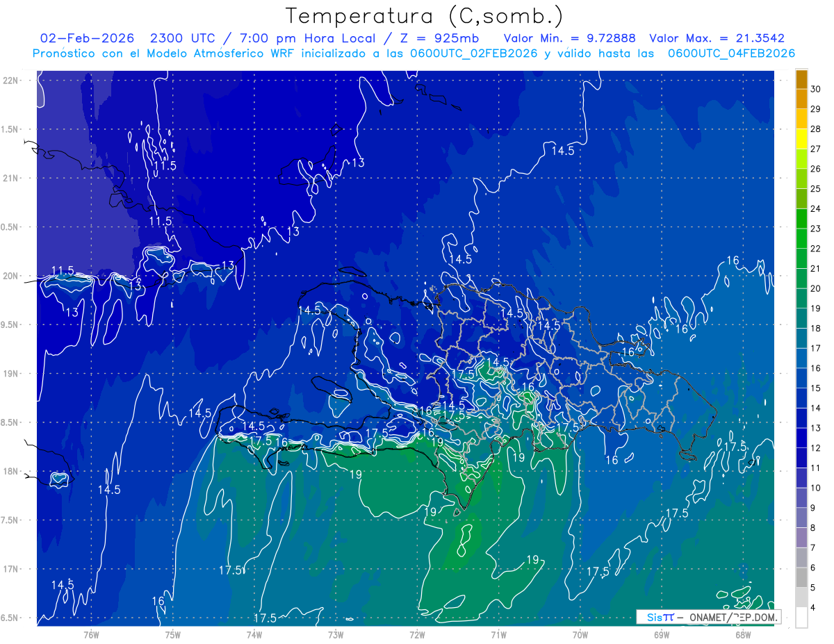
Task: Click the "21N" latitude axis label
Action: click(10, 178)
